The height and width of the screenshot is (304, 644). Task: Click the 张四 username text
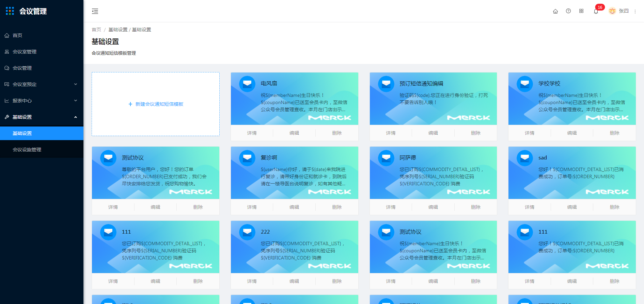[x=624, y=11]
